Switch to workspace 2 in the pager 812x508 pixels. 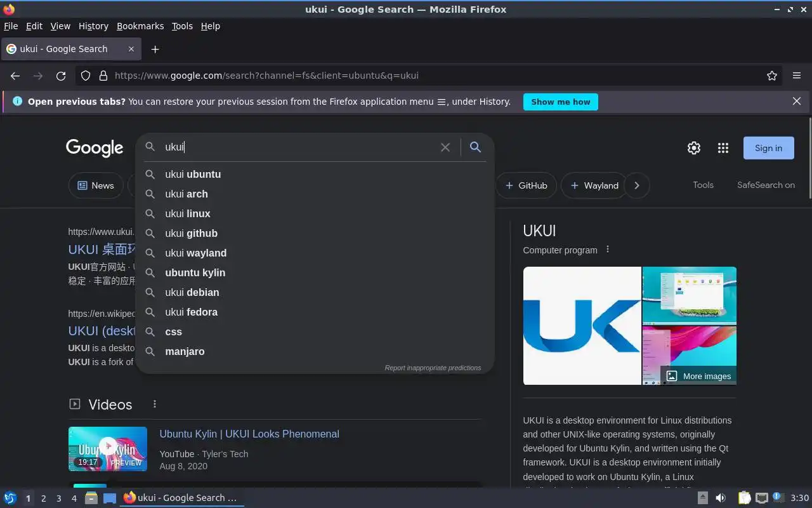(x=43, y=498)
